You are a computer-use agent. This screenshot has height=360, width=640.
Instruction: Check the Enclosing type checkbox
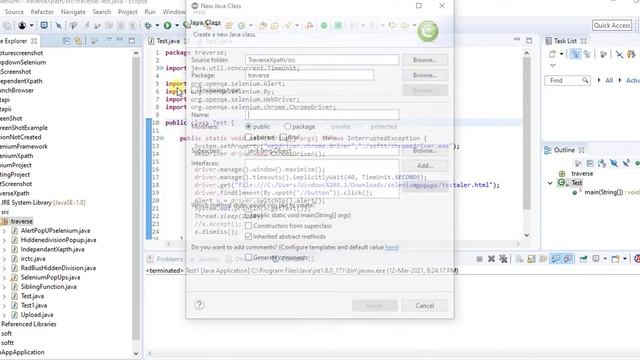pos(195,90)
